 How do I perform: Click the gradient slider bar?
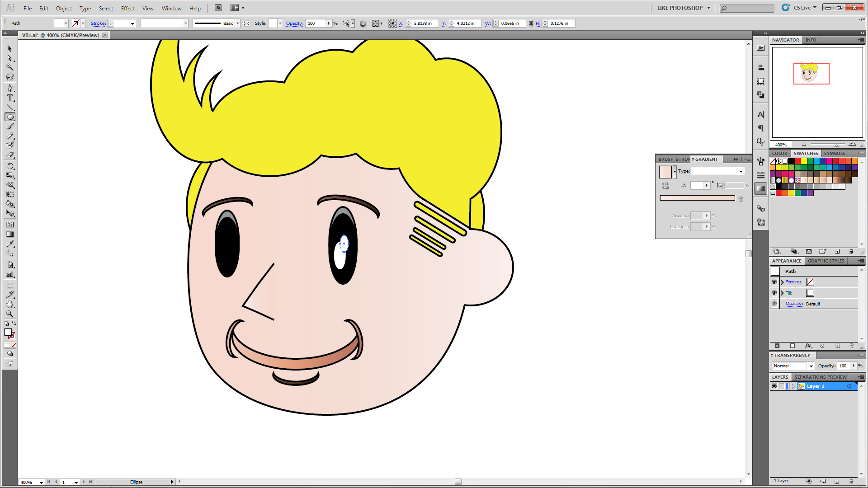click(x=697, y=198)
